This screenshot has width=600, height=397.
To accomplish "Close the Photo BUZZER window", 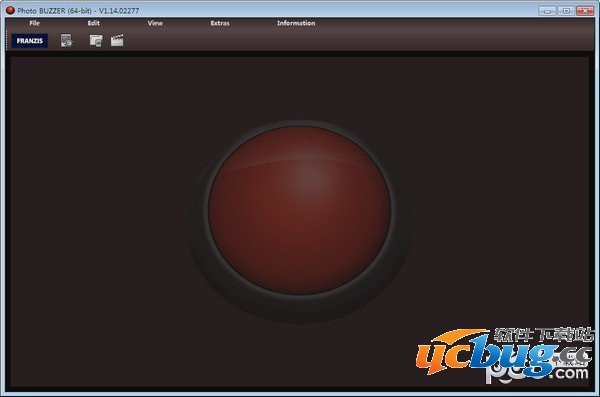I will click(585, 11).
